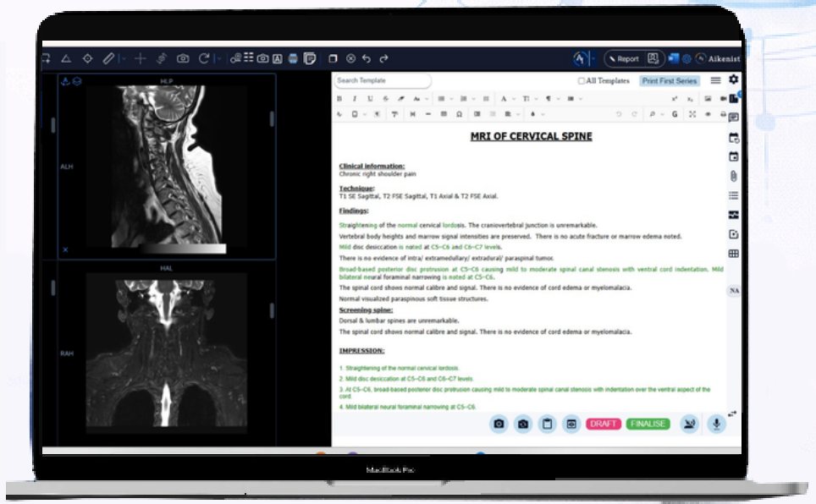Start dictation with the microphone button
Screen dimensions: 816x504
[x=716, y=424]
